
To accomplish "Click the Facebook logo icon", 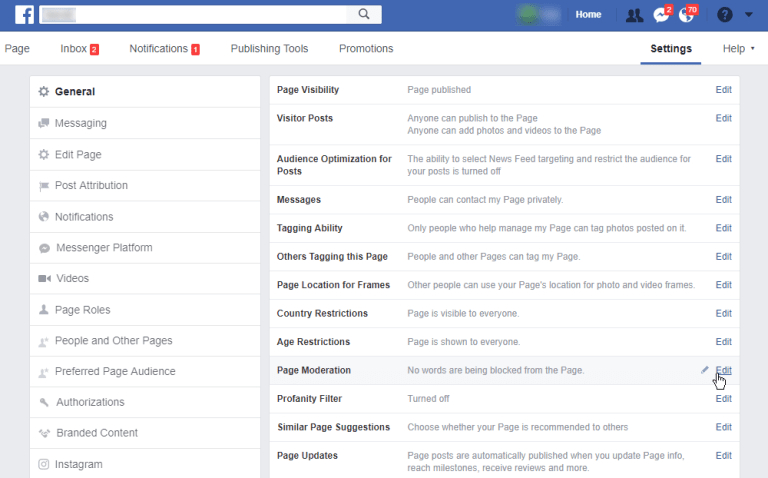I will (24, 14).
